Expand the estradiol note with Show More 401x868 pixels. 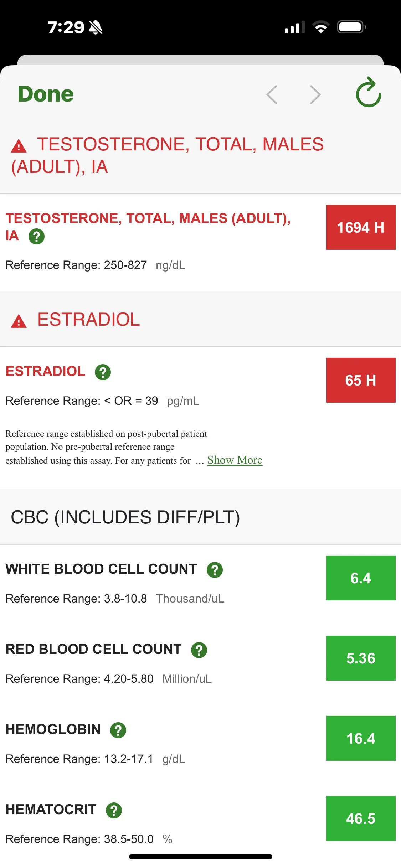click(x=235, y=460)
